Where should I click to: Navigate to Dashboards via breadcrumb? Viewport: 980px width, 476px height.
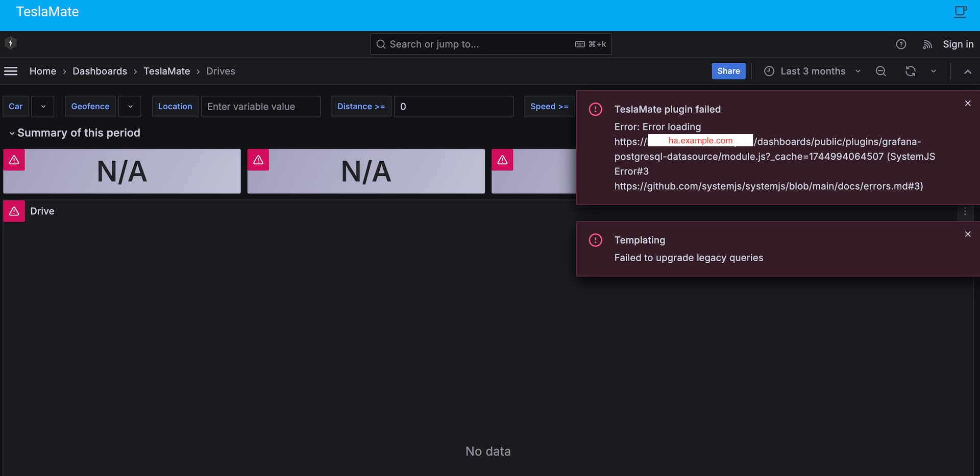pos(100,71)
